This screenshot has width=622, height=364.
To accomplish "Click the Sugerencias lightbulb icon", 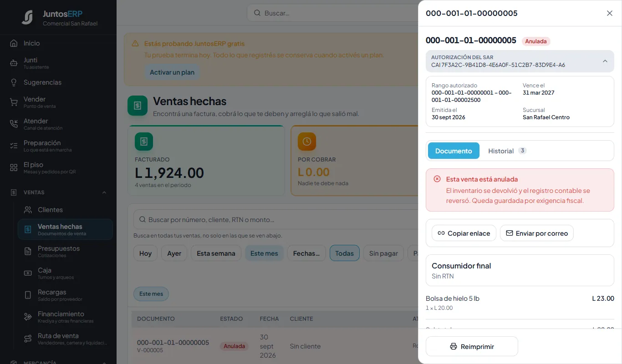I will pyautogui.click(x=14, y=82).
